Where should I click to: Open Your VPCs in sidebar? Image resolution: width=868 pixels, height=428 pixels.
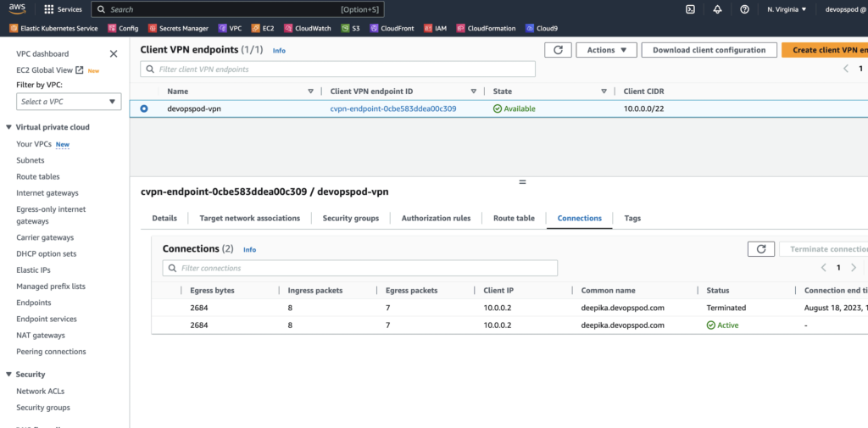click(x=34, y=144)
